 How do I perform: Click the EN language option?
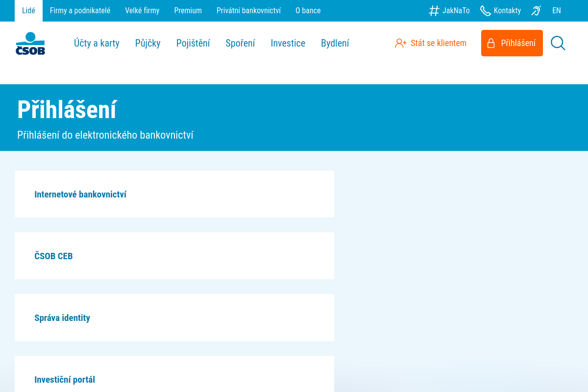coord(557,10)
